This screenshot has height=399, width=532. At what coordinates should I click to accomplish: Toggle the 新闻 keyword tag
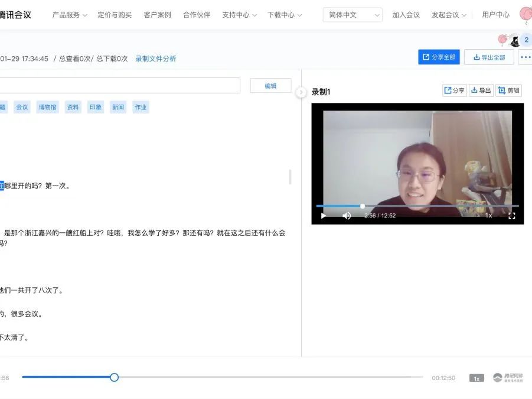[118, 107]
